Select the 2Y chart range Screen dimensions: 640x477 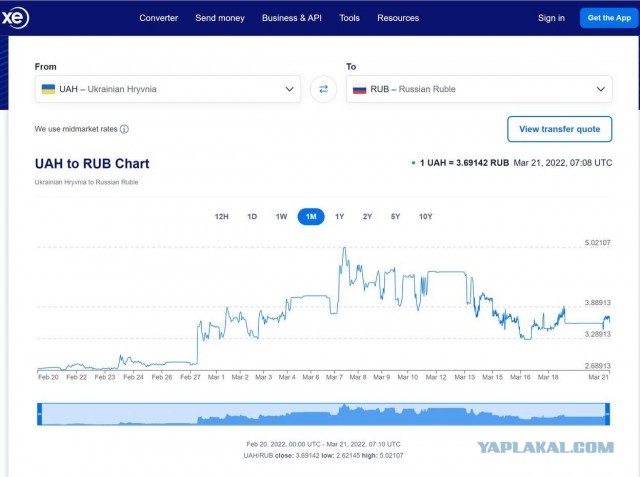tap(367, 217)
